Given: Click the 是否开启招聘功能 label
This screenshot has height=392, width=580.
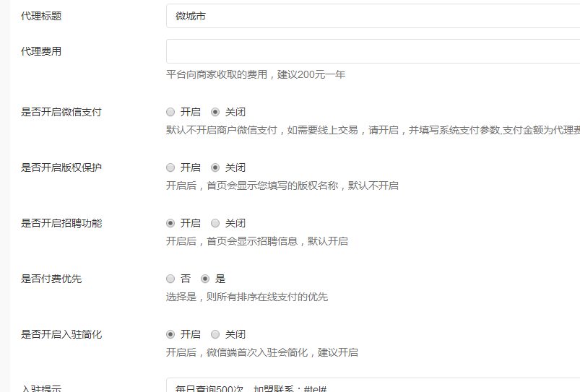Looking at the screenshot, I should (61, 223).
